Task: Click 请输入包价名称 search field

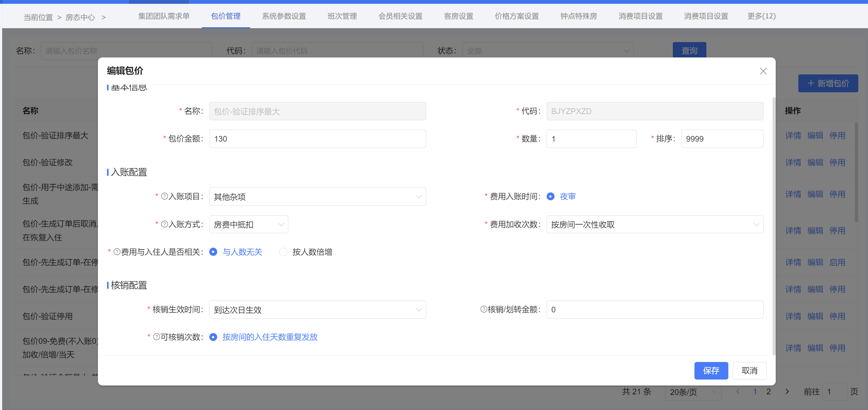Action: tap(126, 51)
